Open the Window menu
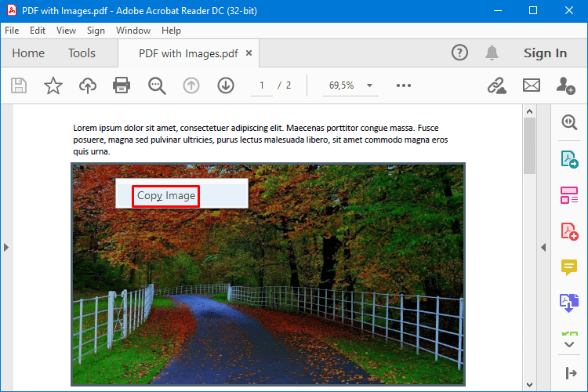588x392 pixels. pyautogui.click(x=133, y=31)
